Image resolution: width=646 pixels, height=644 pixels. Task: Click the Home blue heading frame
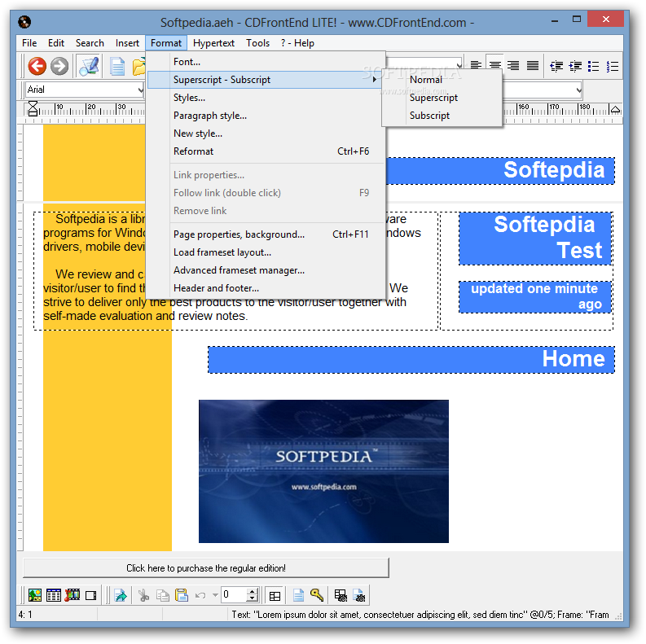tap(411, 360)
